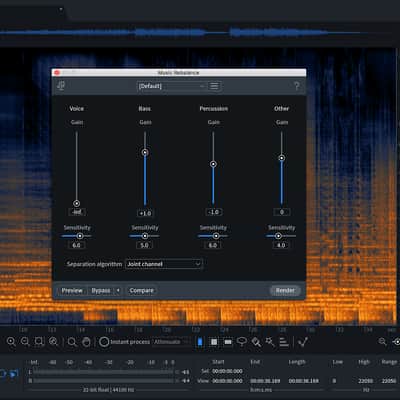Click the Voice column heading

pos(77,109)
